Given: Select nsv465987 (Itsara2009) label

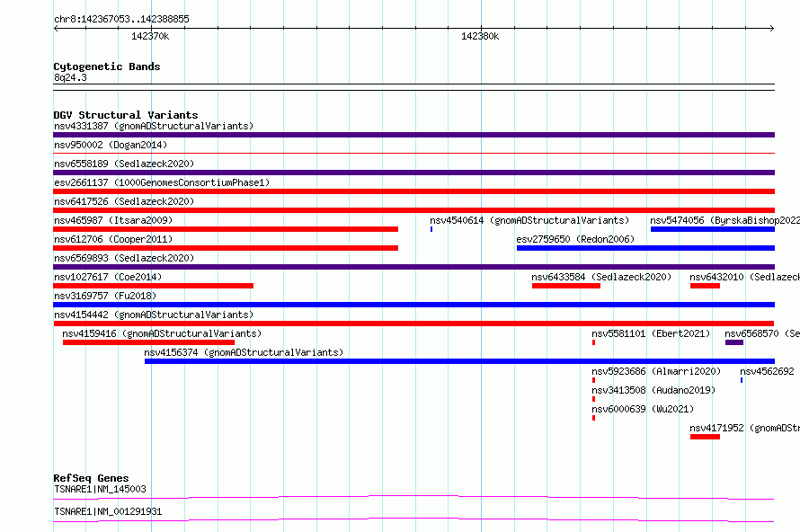Looking at the screenshot, I should pyautogui.click(x=113, y=220).
